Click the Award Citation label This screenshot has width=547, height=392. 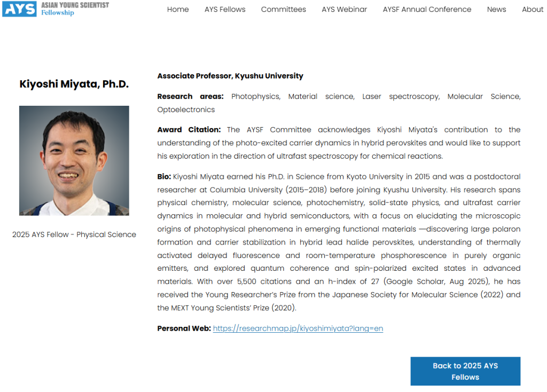point(189,130)
